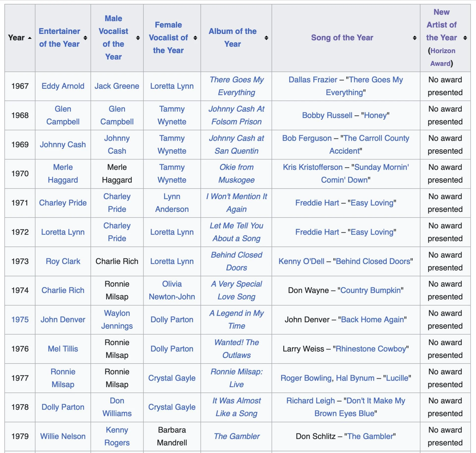
Task: Click Willie Nelson in 1979 row
Action: (63, 436)
